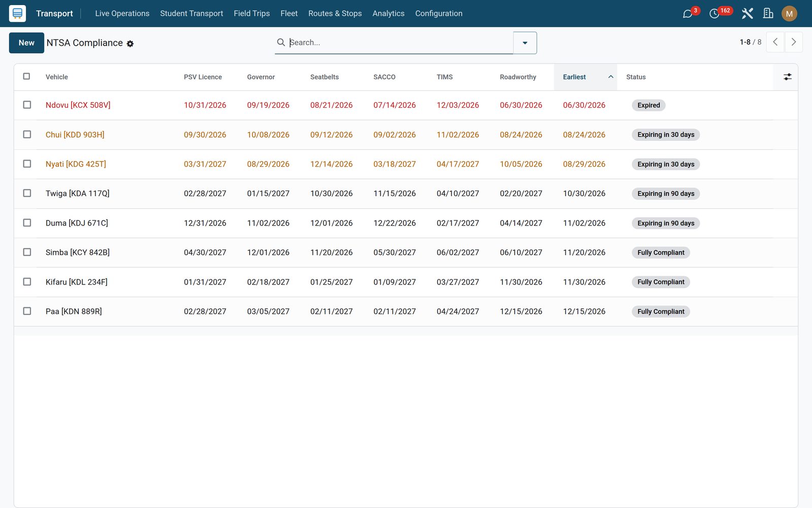Viewport: 812px width, 508px height.
Task: Open the Chui [KDD 903H] record
Action: pyautogui.click(x=75, y=135)
